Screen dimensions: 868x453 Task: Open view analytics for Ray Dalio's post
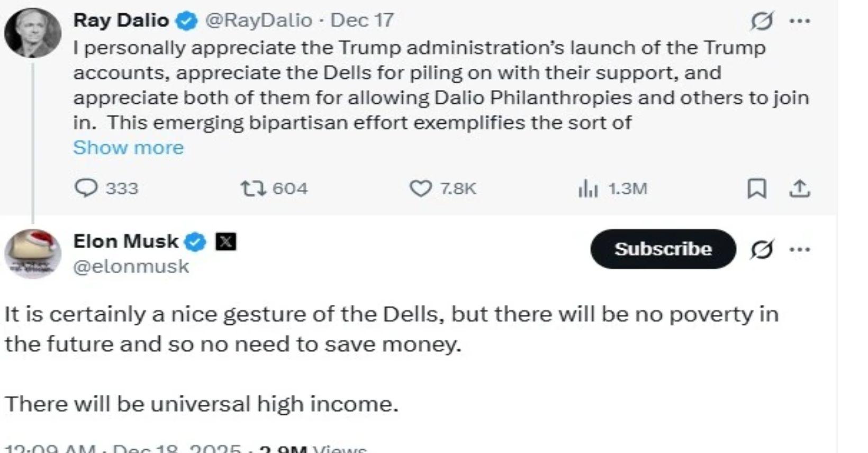point(587,188)
